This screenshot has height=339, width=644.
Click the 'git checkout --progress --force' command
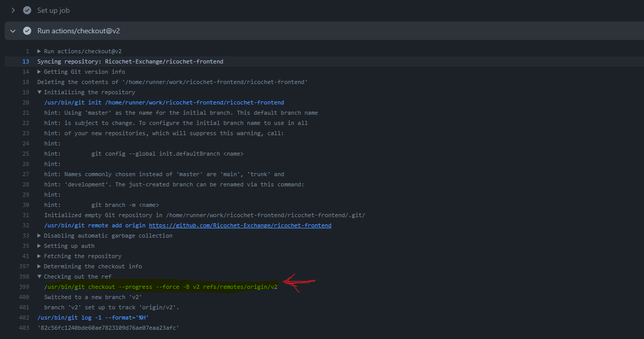pyautogui.click(x=160, y=287)
